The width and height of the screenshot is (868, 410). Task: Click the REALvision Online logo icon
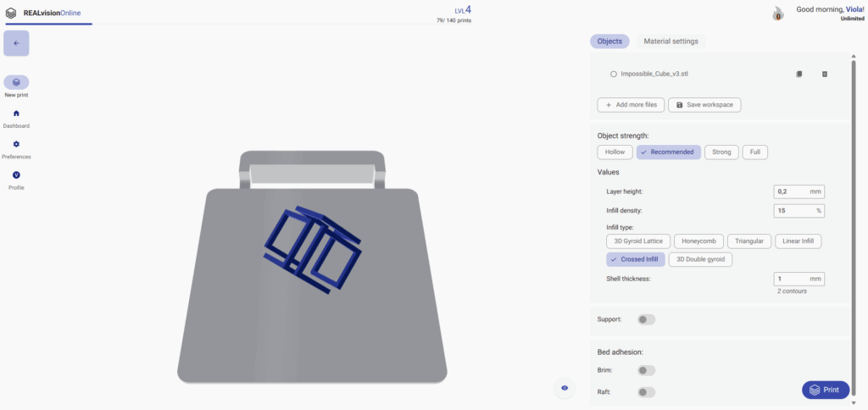pos(11,12)
